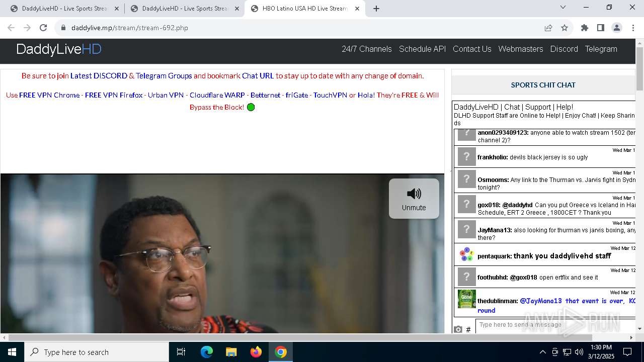Open File Explorer from taskbar

coord(231,352)
